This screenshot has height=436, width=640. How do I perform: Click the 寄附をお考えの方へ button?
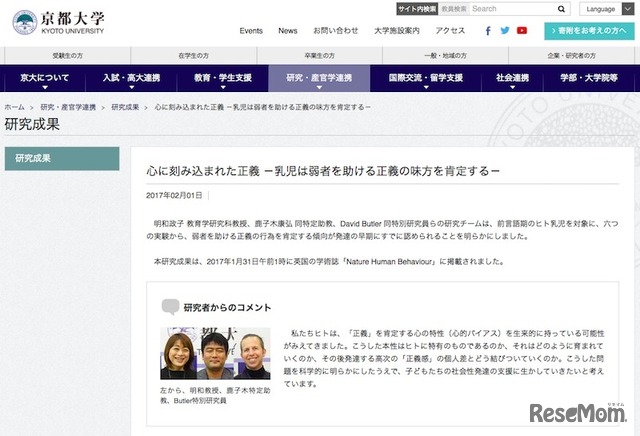click(x=589, y=31)
